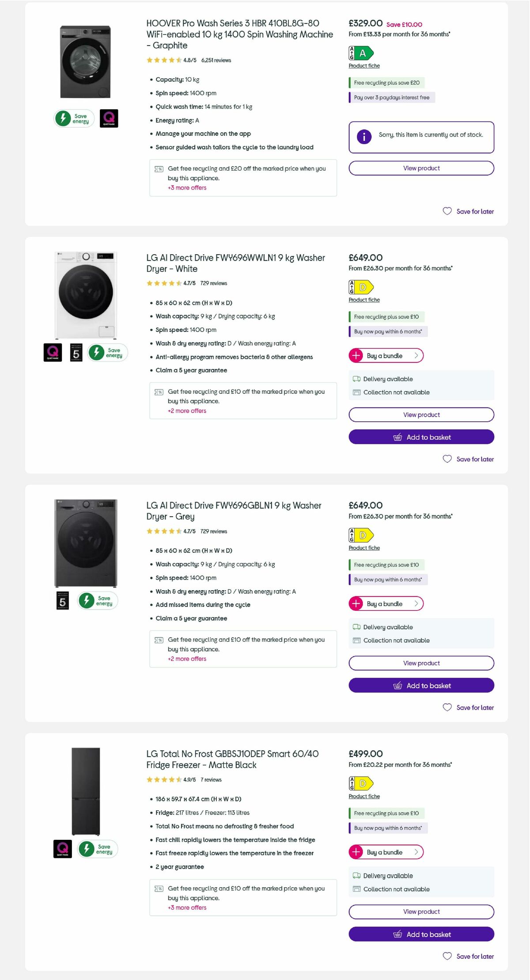Expand more offers on the Hoover washing machine

(186, 187)
